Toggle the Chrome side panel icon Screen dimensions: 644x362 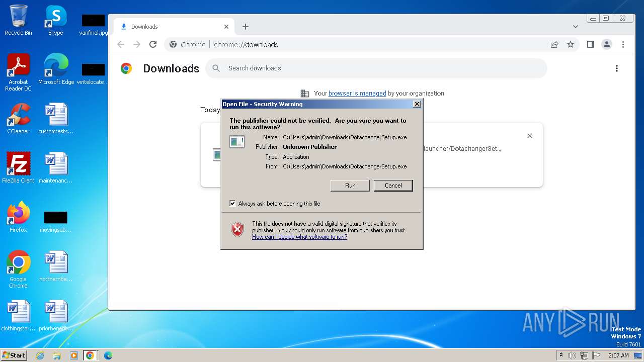tap(591, 44)
